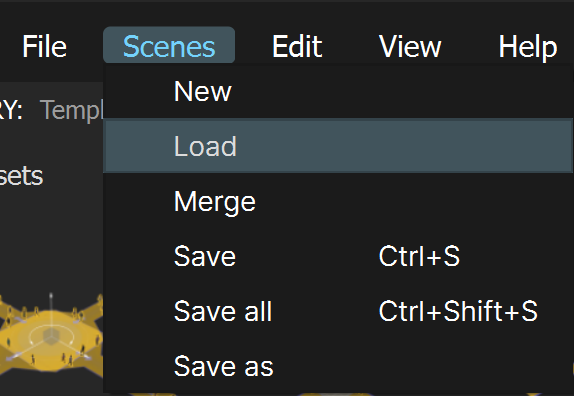Open the Edit menu
The image size is (574, 396).
pyautogui.click(x=297, y=46)
